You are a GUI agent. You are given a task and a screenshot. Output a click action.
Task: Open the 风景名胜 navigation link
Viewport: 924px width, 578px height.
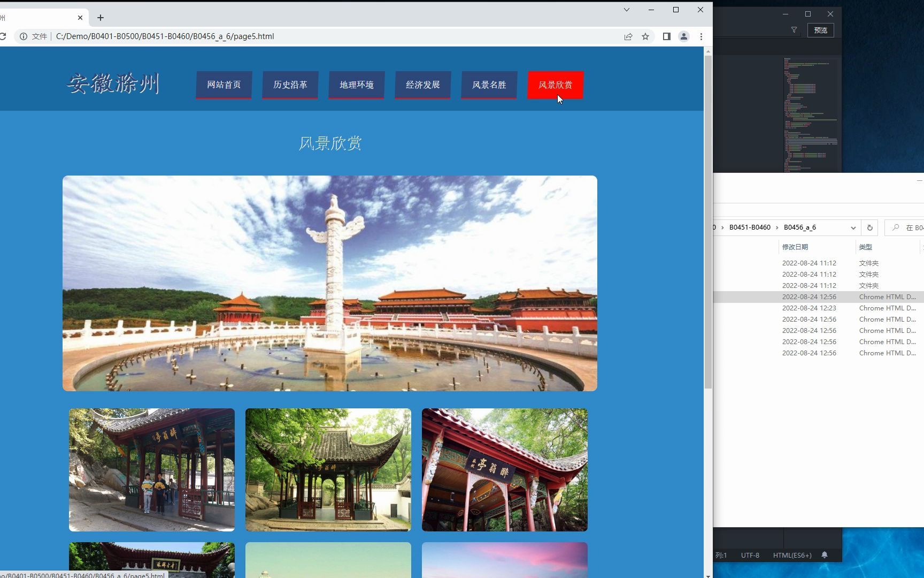(x=489, y=85)
